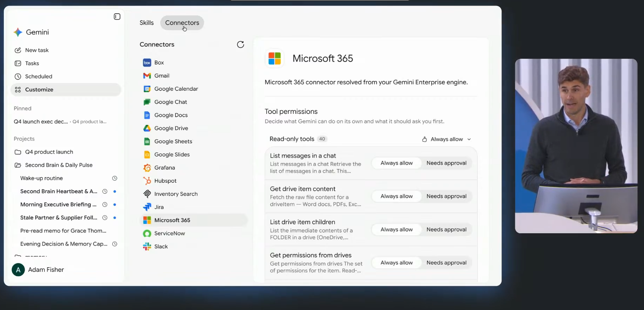Set 'List drive item children' to Needs approval
644x310 pixels.
point(446,230)
